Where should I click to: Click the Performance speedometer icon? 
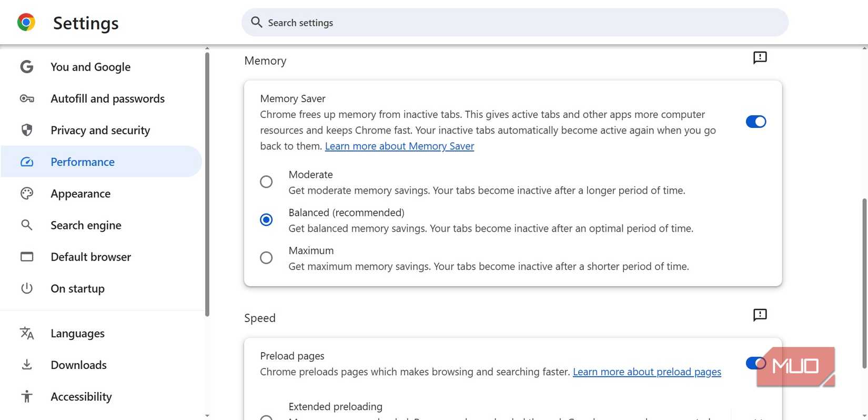coord(27,162)
